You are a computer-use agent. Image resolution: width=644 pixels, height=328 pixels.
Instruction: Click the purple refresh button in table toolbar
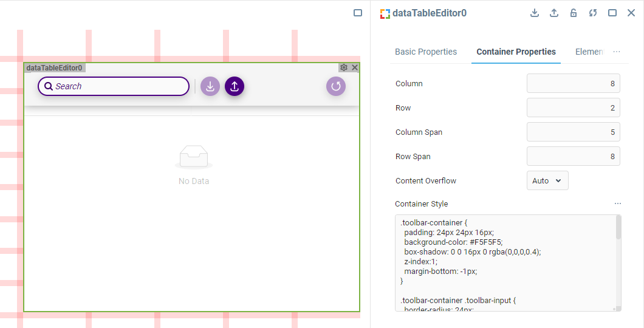(x=336, y=86)
